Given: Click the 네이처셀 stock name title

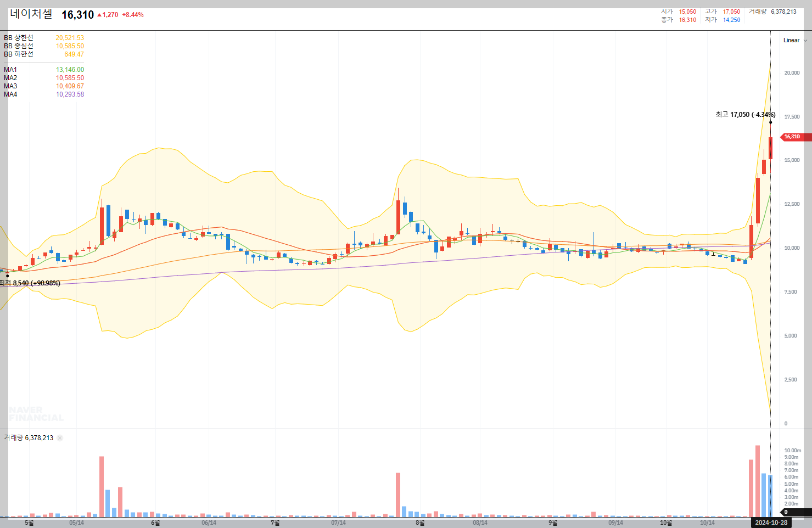Looking at the screenshot, I should [31, 14].
